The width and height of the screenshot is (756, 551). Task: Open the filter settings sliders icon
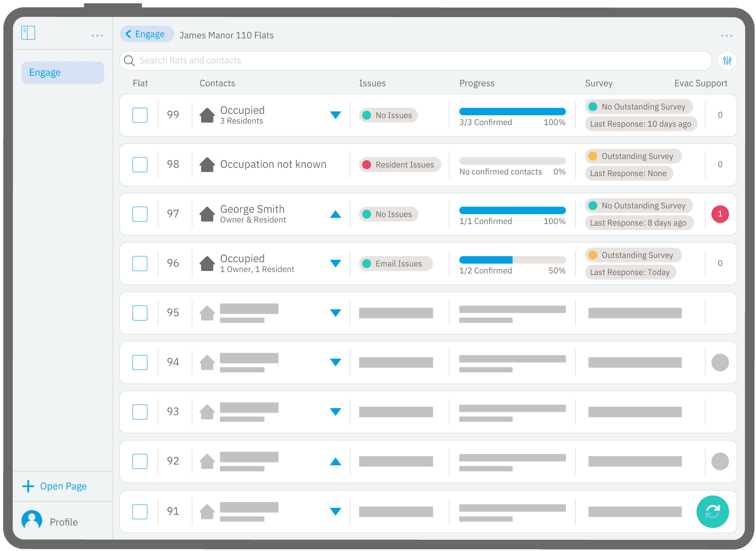tap(727, 60)
